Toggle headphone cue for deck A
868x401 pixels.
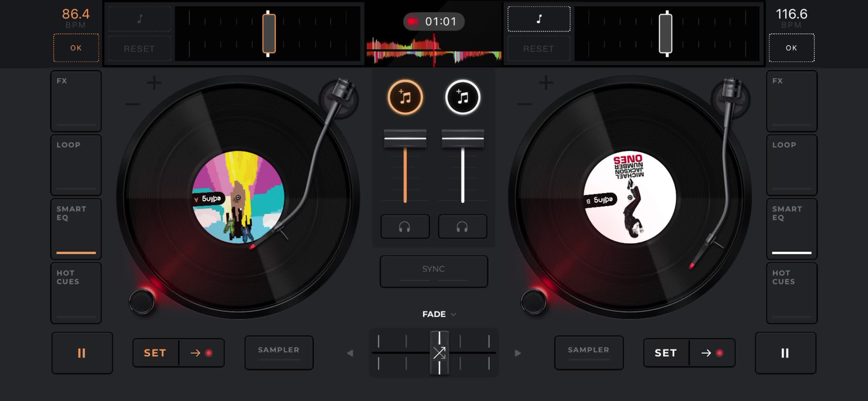405,227
